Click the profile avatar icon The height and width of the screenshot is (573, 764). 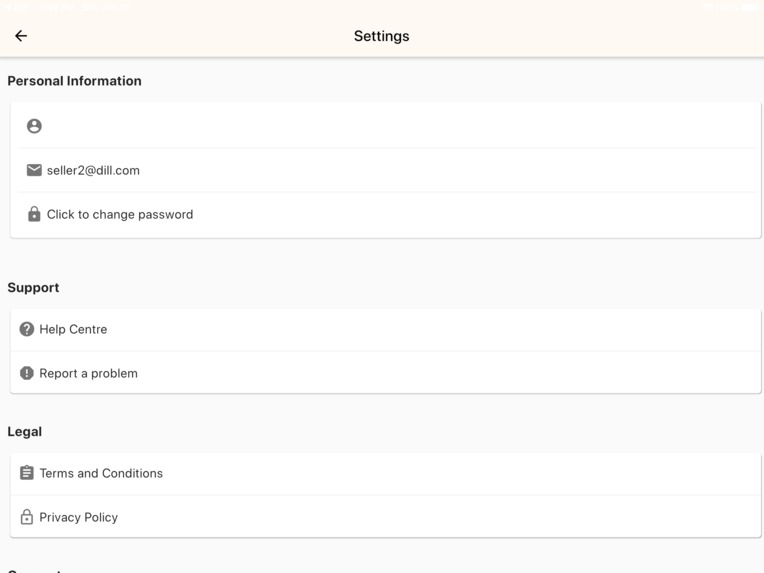(x=34, y=126)
